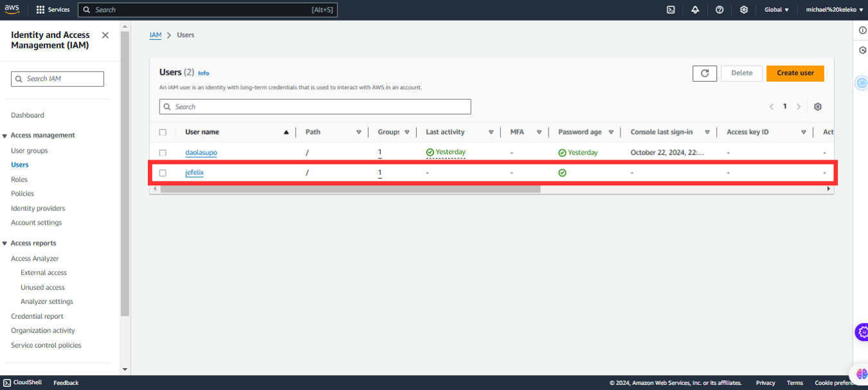Focus the Search IAM field

(57, 79)
